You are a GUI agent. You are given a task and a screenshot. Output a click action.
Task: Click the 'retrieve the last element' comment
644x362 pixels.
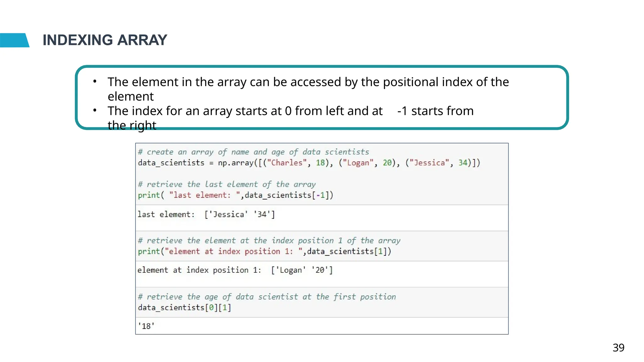click(x=227, y=184)
